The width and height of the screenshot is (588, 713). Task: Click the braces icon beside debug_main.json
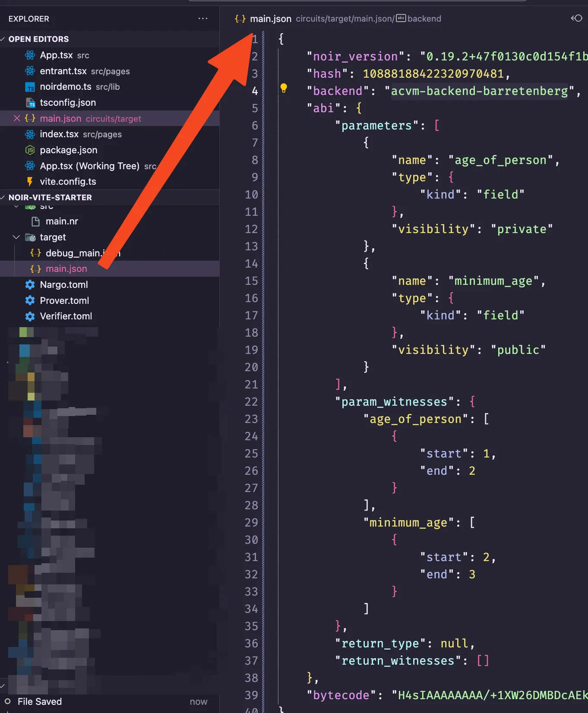(x=35, y=253)
